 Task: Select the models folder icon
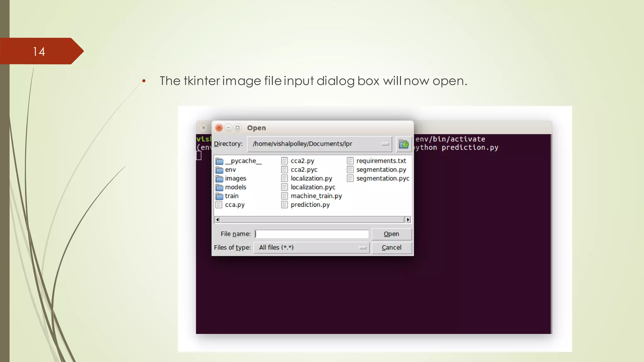pos(219,188)
